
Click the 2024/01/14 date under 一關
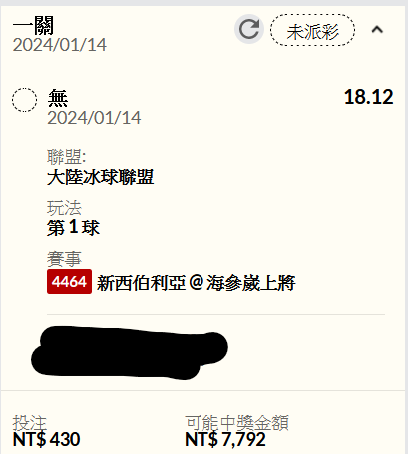click(60, 45)
